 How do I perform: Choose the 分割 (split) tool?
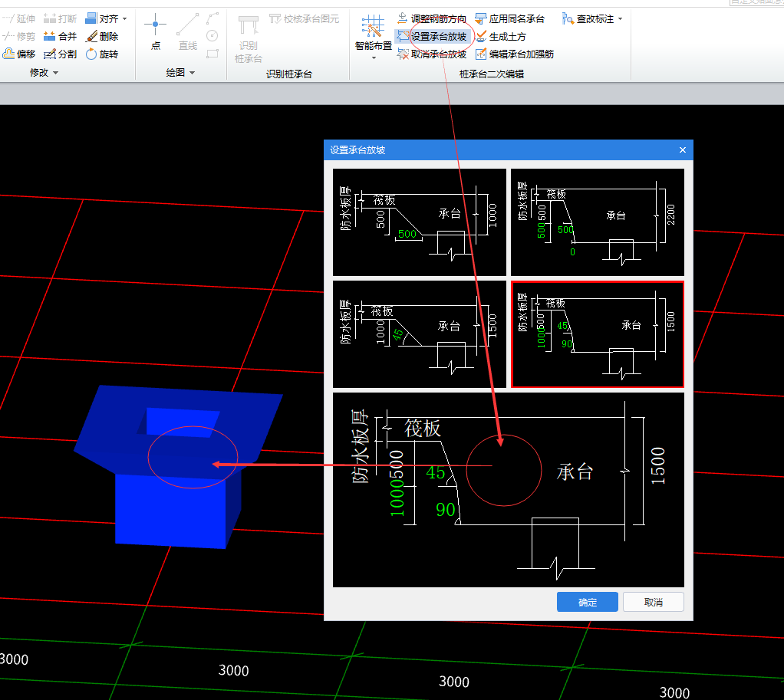tap(60, 54)
